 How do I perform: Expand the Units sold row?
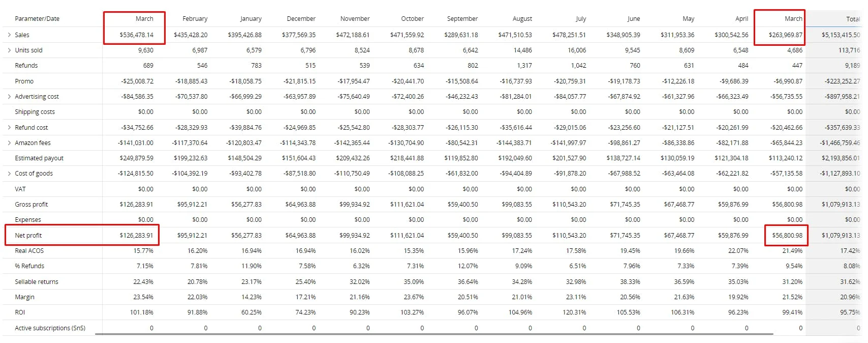[9, 50]
